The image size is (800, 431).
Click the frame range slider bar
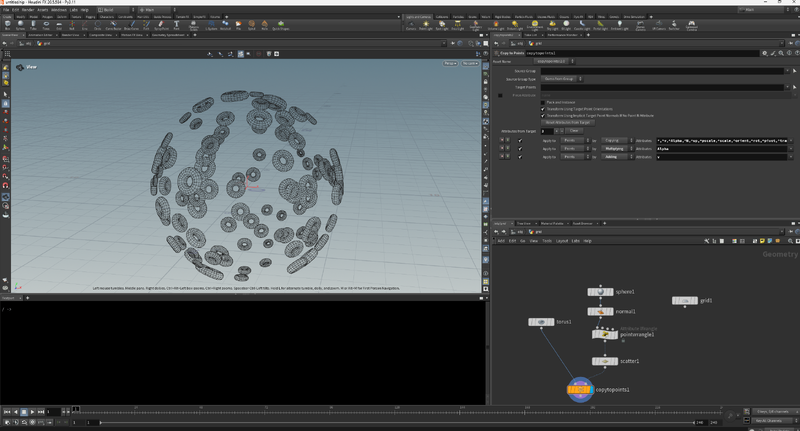(397, 422)
